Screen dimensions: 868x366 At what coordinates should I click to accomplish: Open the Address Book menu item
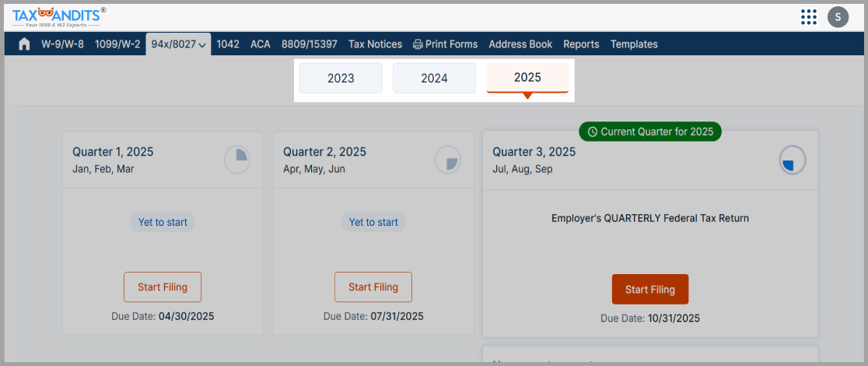click(520, 44)
